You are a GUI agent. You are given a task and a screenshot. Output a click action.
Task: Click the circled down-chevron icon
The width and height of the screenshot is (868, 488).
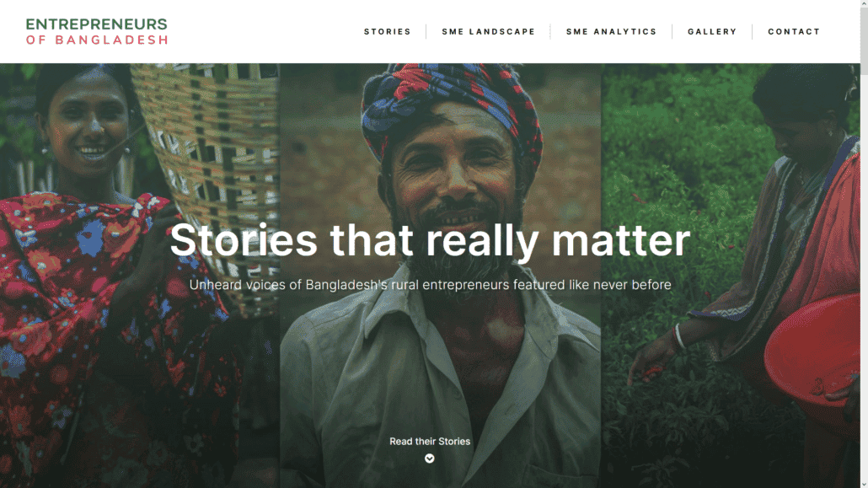(430, 459)
